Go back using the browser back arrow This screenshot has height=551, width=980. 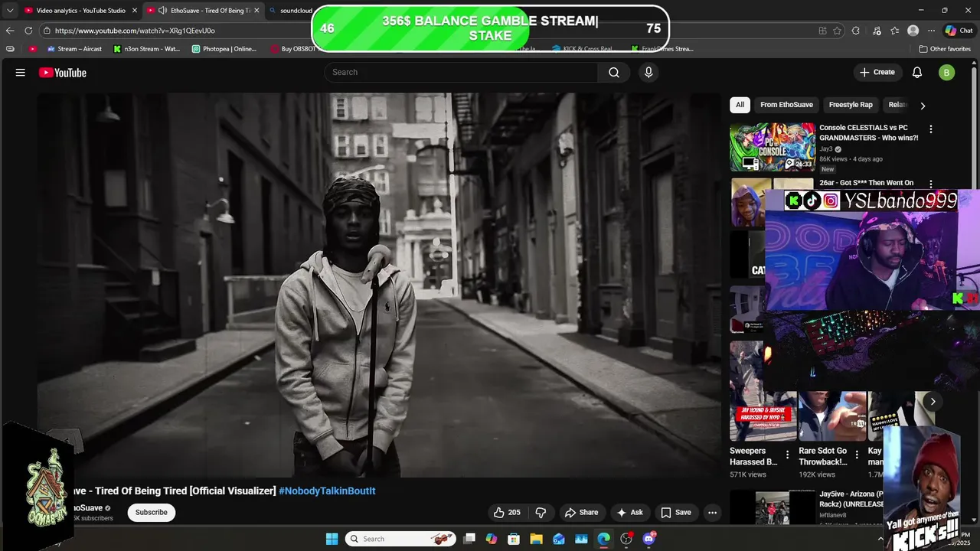pos(10,31)
